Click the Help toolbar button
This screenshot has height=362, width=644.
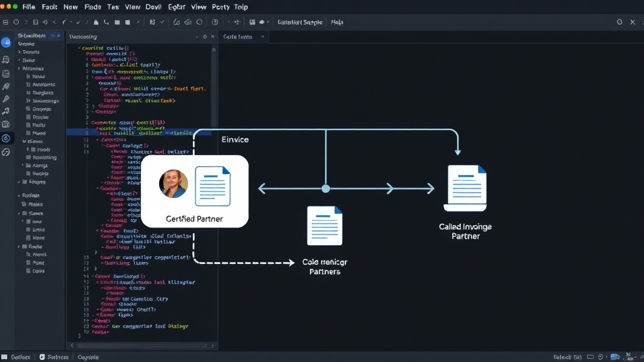[x=337, y=22]
